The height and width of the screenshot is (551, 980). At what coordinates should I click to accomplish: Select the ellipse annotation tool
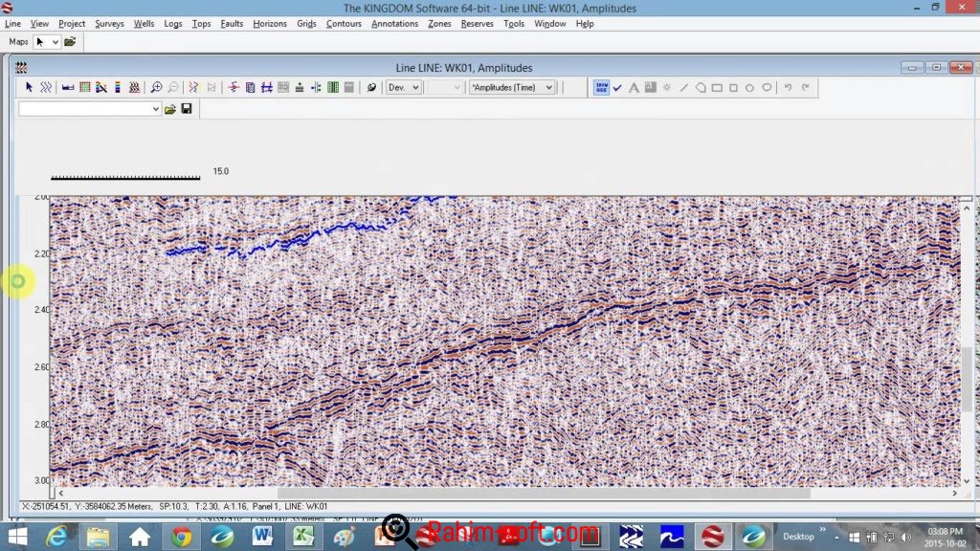point(767,87)
